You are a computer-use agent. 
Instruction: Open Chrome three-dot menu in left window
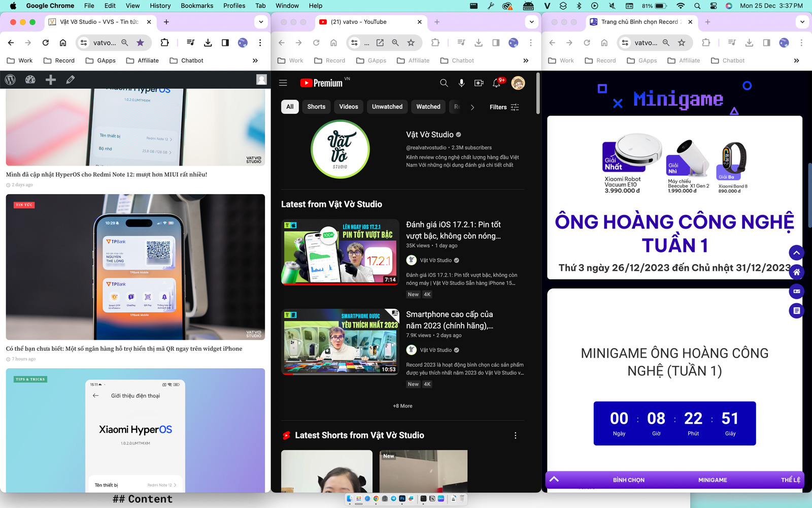tap(260, 43)
